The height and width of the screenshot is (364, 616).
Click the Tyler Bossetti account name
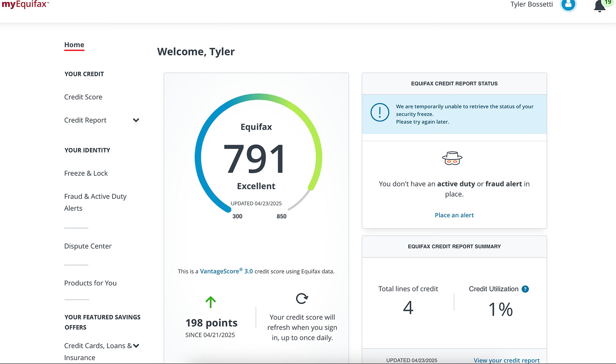click(x=532, y=5)
